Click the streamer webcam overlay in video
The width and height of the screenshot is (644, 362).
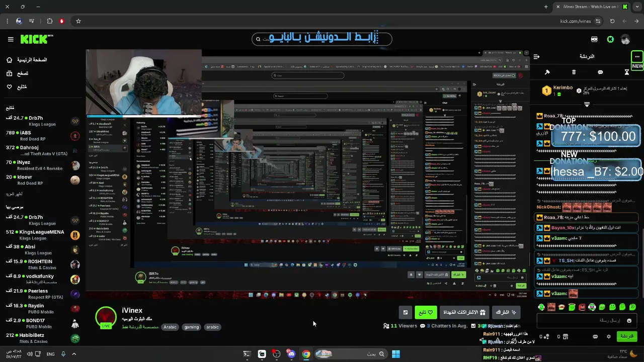click(144, 83)
